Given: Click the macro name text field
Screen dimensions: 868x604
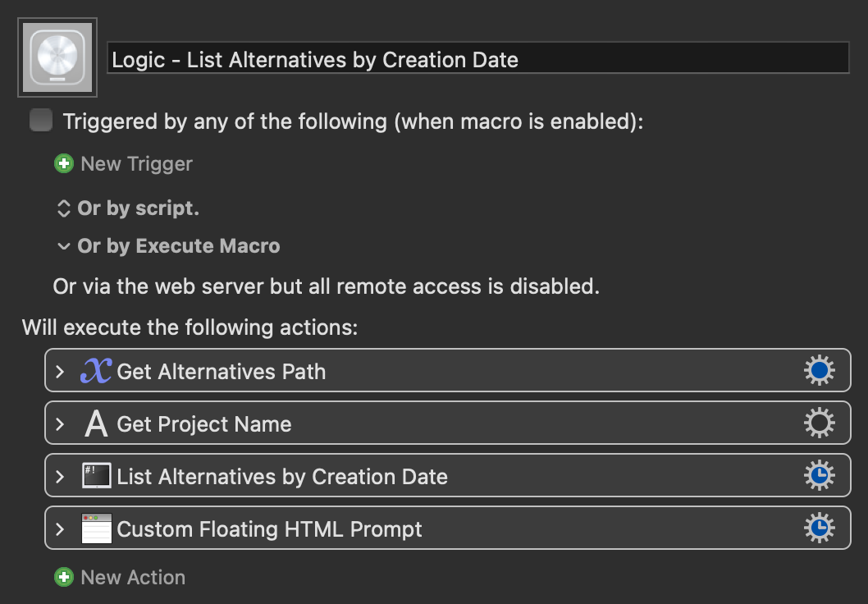Looking at the screenshot, I should (477, 57).
